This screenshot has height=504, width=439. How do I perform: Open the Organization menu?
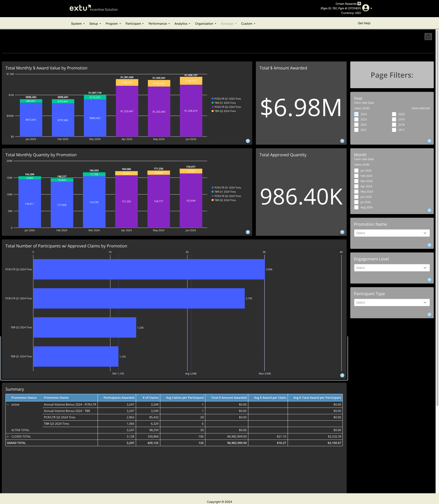coord(206,24)
